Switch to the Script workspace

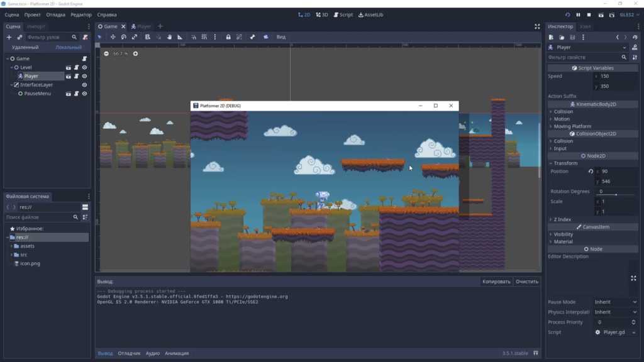pyautogui.click(x=343, y=14)
